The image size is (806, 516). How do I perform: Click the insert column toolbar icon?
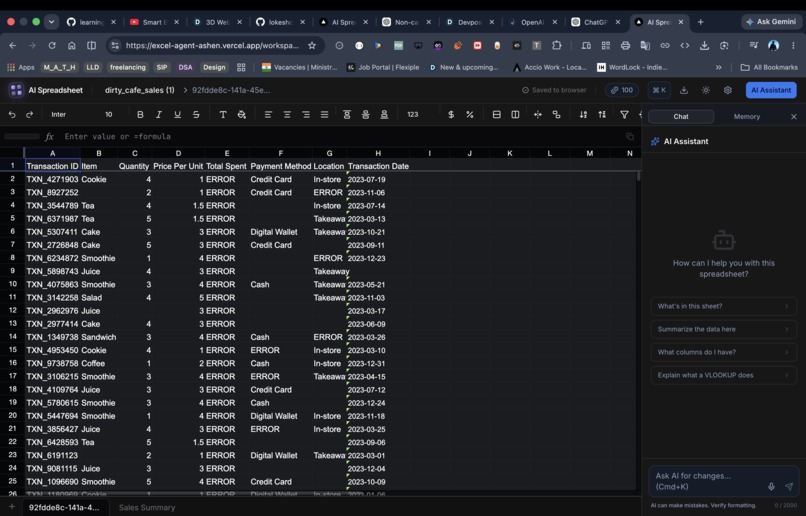pos(515,115)
